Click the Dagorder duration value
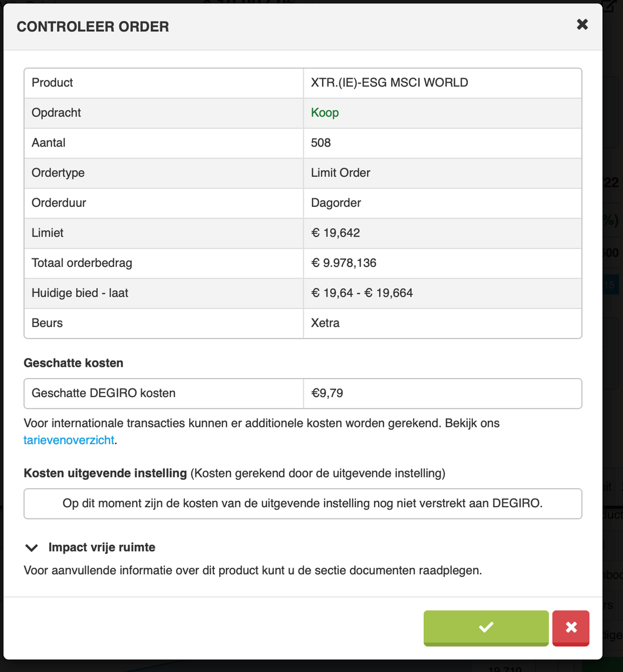 [x=336, y=203]
